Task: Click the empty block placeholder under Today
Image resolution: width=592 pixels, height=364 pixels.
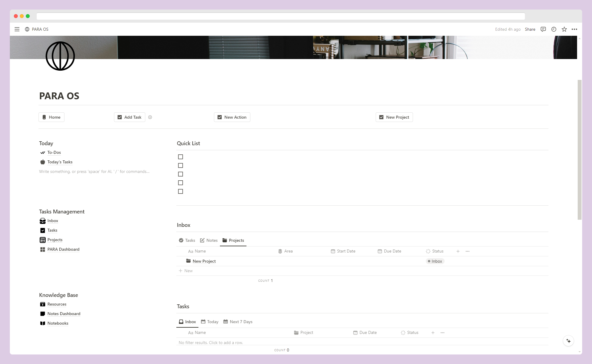Action: (x=94, y=171)
